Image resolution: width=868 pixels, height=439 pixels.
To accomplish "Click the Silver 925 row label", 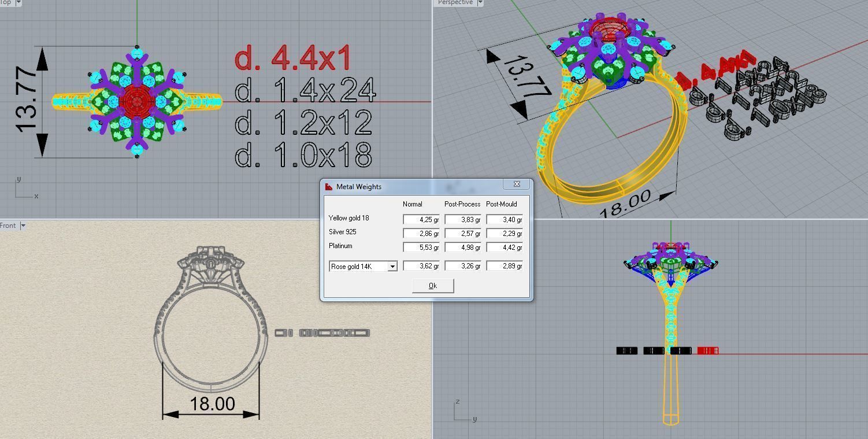I will [x=342, y=232].
